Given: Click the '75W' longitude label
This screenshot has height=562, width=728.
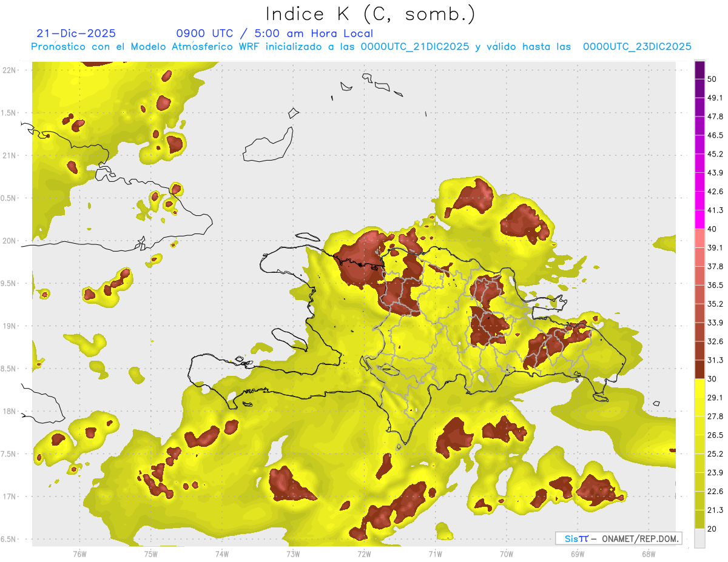Looking at the screenshot, I should pyautogui.click(x=150, y=554).
